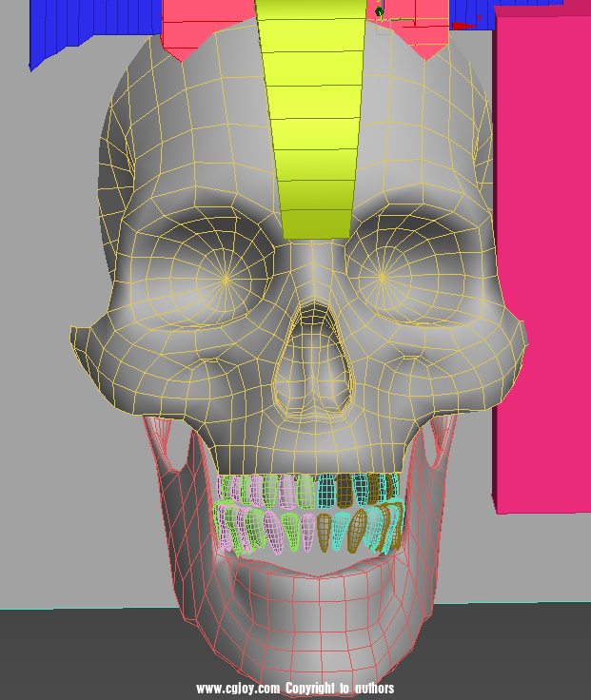Click inside the nasal cavity of the skull
Image resolution: width=591 pixels, height=700 pixels.
click(310, 376)
